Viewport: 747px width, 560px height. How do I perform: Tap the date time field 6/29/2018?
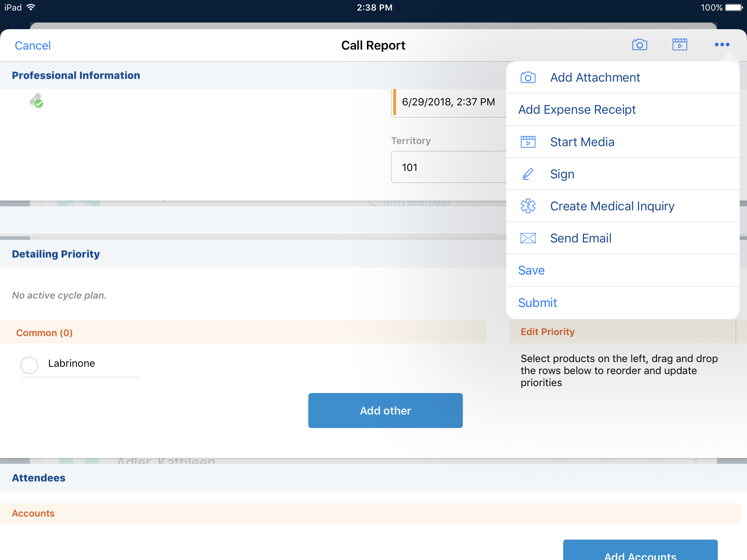(449, 102)
